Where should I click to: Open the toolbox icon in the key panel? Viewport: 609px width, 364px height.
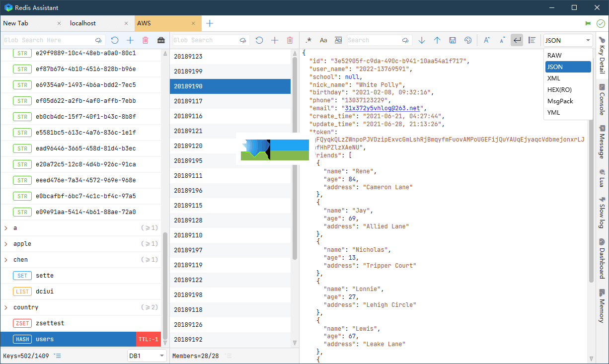coord(161,40)
